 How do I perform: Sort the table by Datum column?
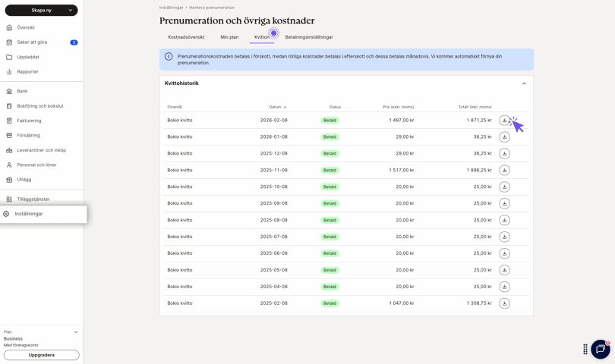(277, 107)
